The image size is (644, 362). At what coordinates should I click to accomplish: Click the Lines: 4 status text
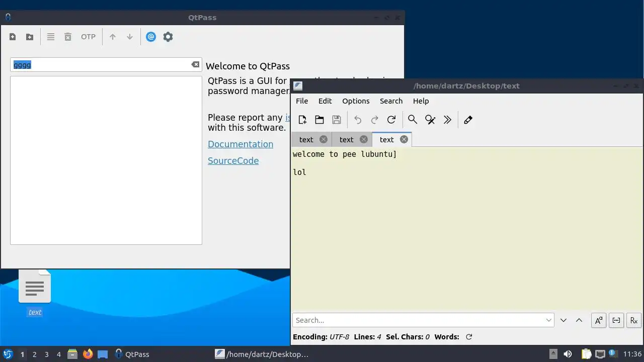pyautogui.click(x=367, y=337)
